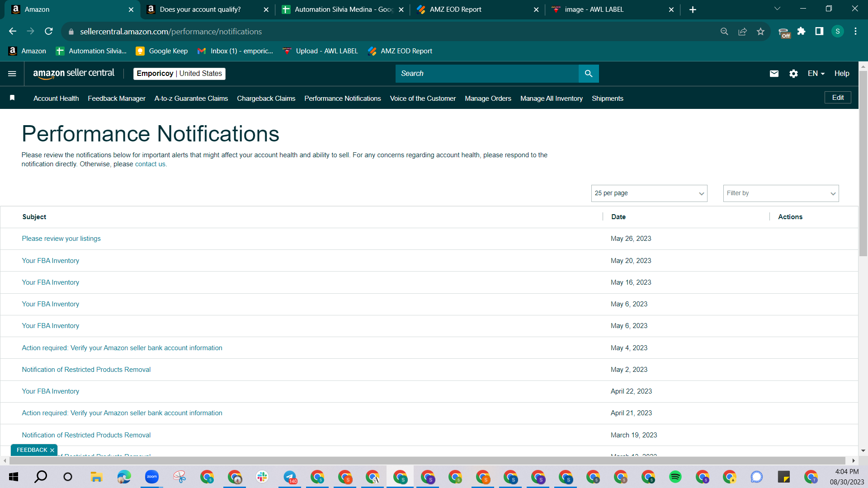Open Chrome side panel icon
868x488 pixels.
pyautogui.click(x=819, y=31)
